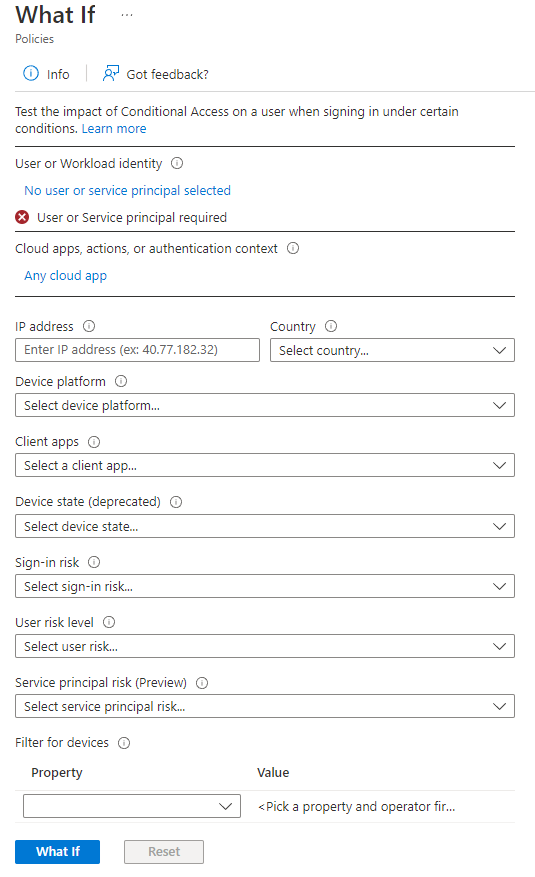Viewport: 535px width, 877px height.
Task: Open the ellipsis menu beside What If title
Action: click(127, 15)
